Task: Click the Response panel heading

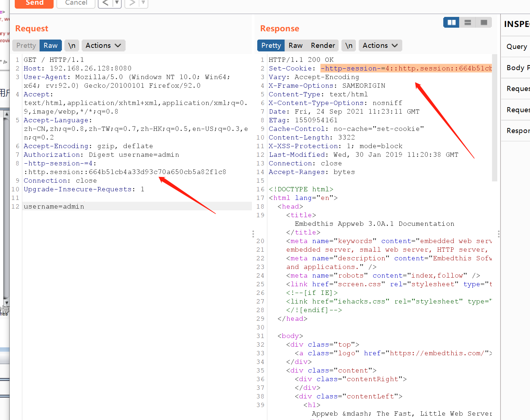Action: [x=280, y=28]
